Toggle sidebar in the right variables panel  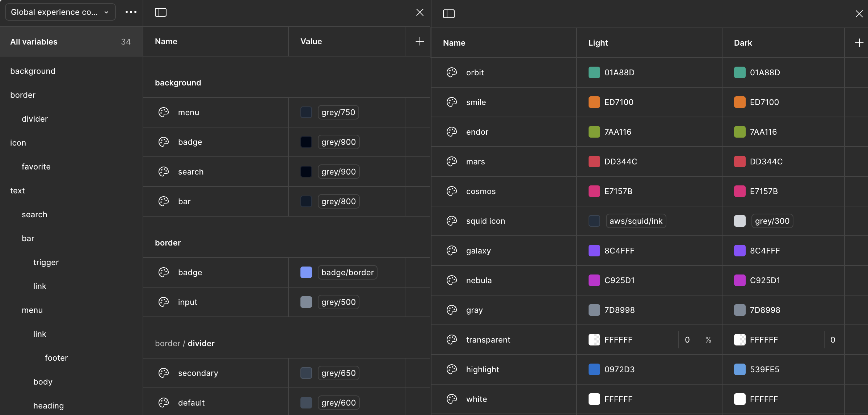(x=449, y=14)
